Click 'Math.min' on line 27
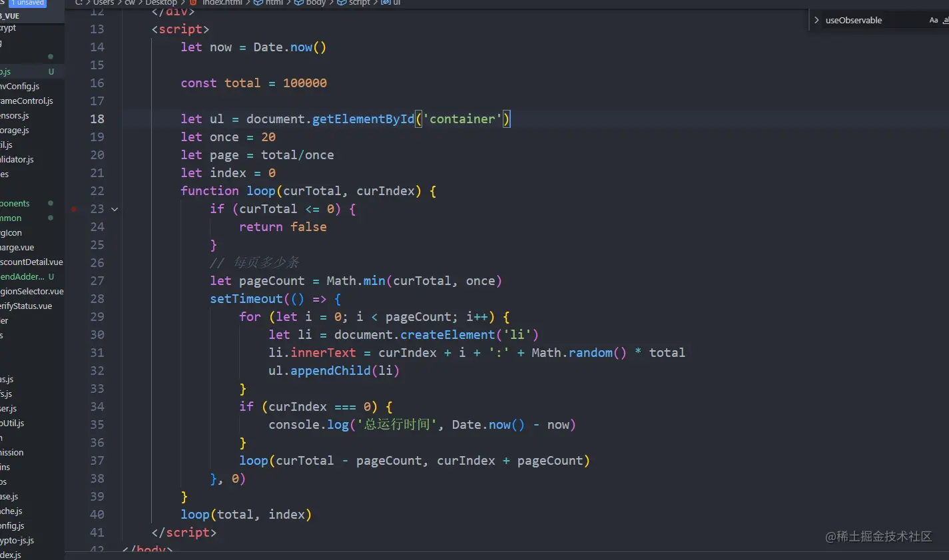The image size is (949, 560). click(x=356, y=281)
